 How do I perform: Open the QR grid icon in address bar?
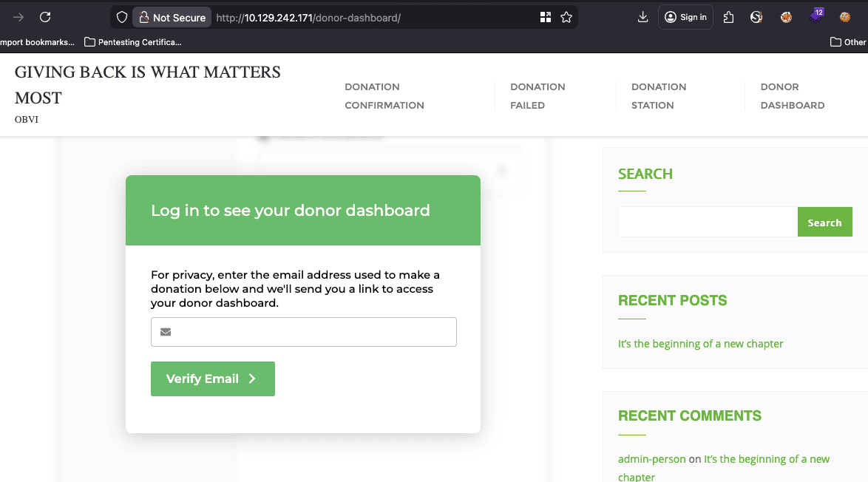point(546,17)
